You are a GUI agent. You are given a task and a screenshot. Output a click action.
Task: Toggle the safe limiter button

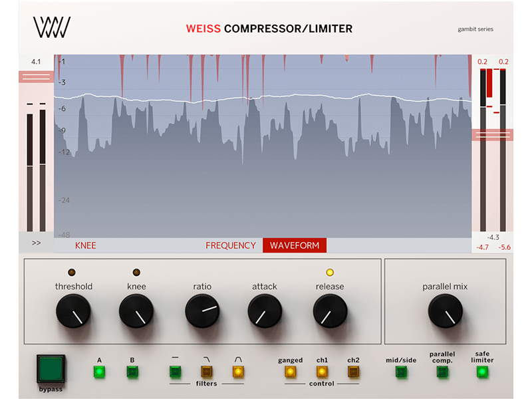[x=481, y=372]
